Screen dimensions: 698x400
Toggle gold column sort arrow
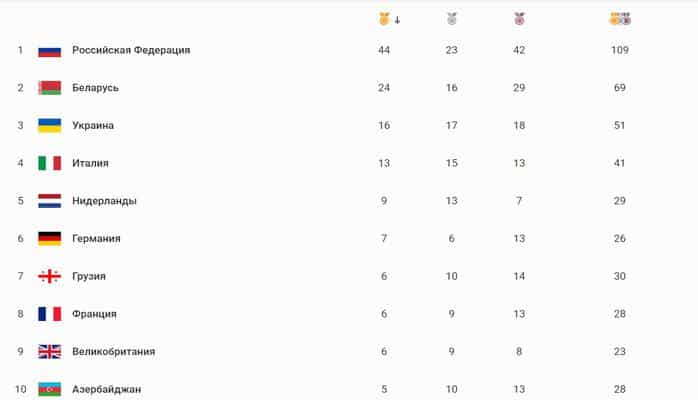(x=397, y=20)
